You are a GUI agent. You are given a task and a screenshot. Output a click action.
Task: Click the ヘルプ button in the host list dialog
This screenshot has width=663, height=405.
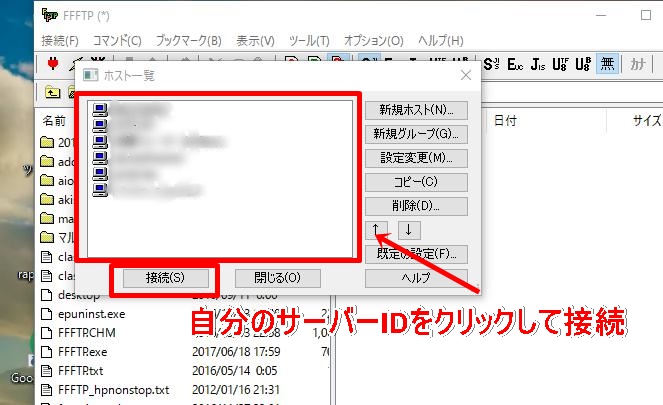[x=416, y=278]
